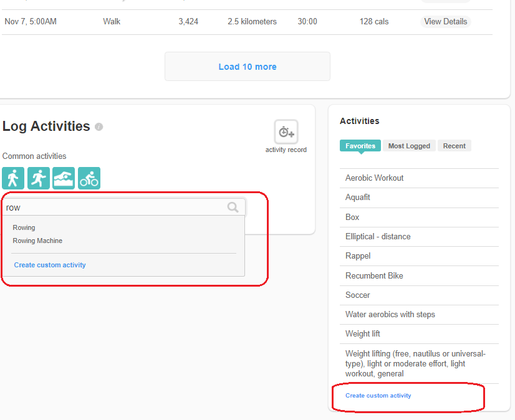This screenshot has width=515, height=420.
Task: Select the Run common activity icon
Action: point(39,178)
